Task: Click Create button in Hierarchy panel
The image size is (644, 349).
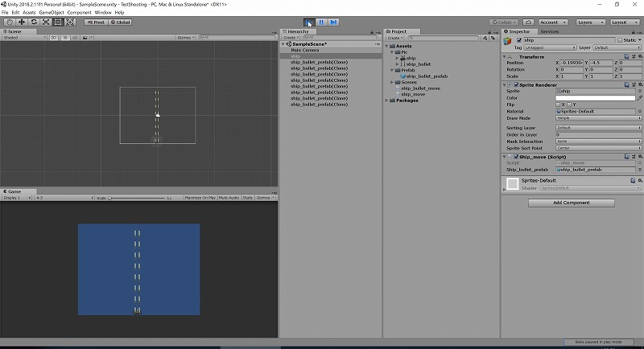Action: 290,38
